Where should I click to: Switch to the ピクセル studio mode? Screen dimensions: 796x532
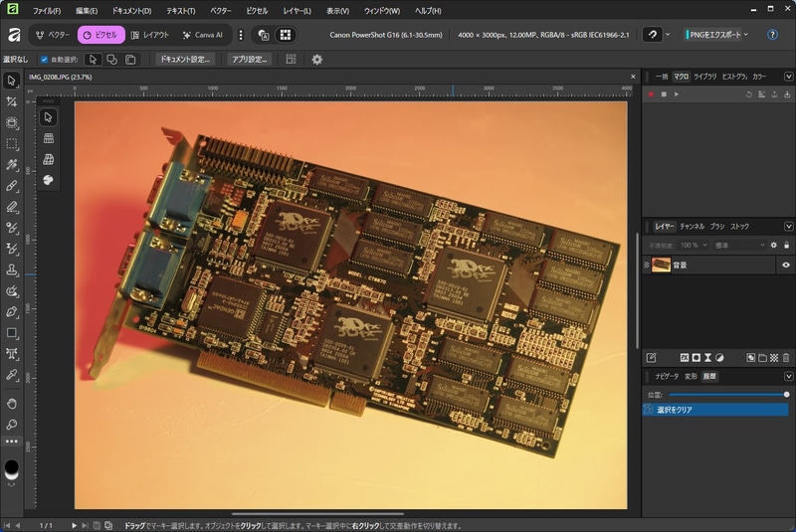(100, 35)
